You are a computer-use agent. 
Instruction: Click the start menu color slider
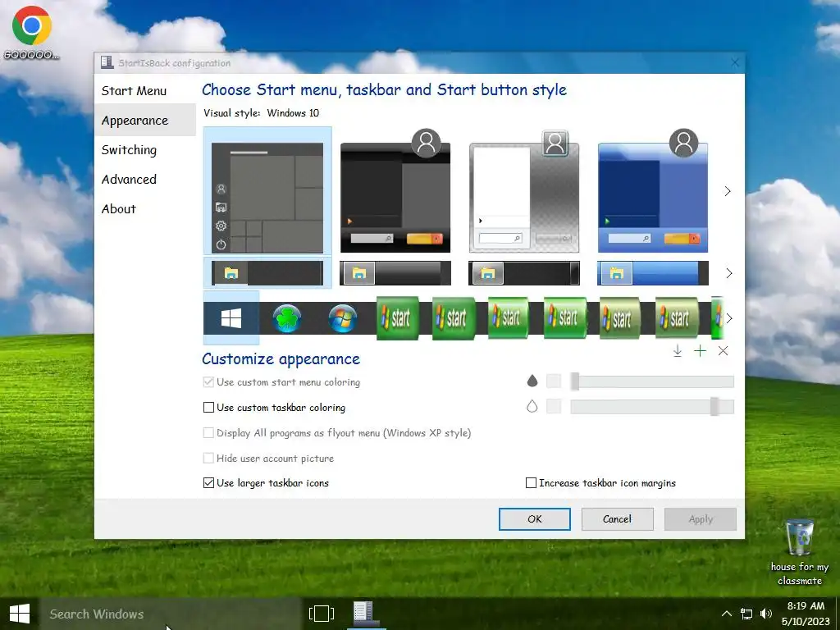(652, 381)
